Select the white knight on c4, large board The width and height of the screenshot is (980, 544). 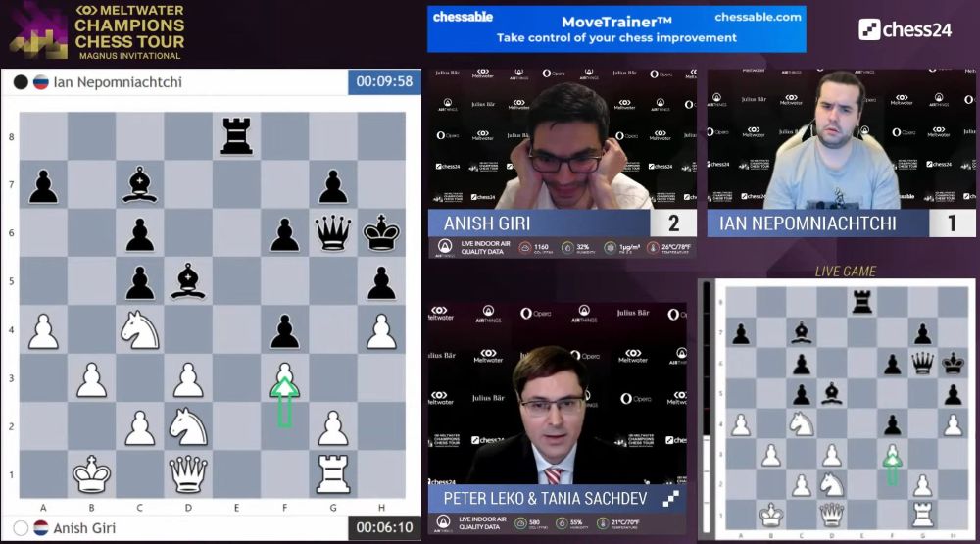(x=140, y=330)
